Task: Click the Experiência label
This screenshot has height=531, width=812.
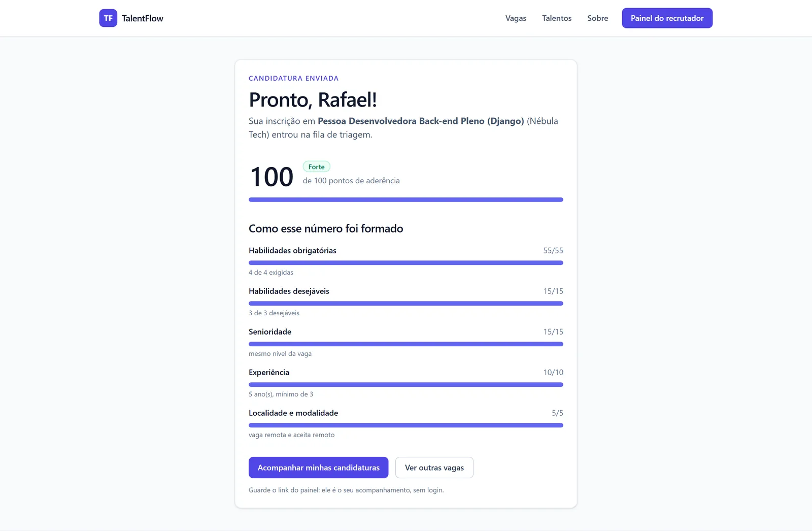Action: tap(269, 372)
